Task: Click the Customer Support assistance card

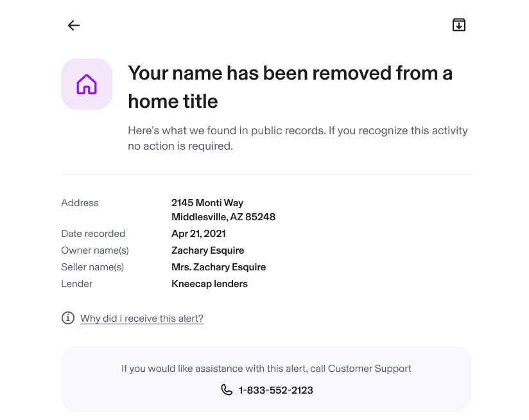Action: tap(266, 379)
